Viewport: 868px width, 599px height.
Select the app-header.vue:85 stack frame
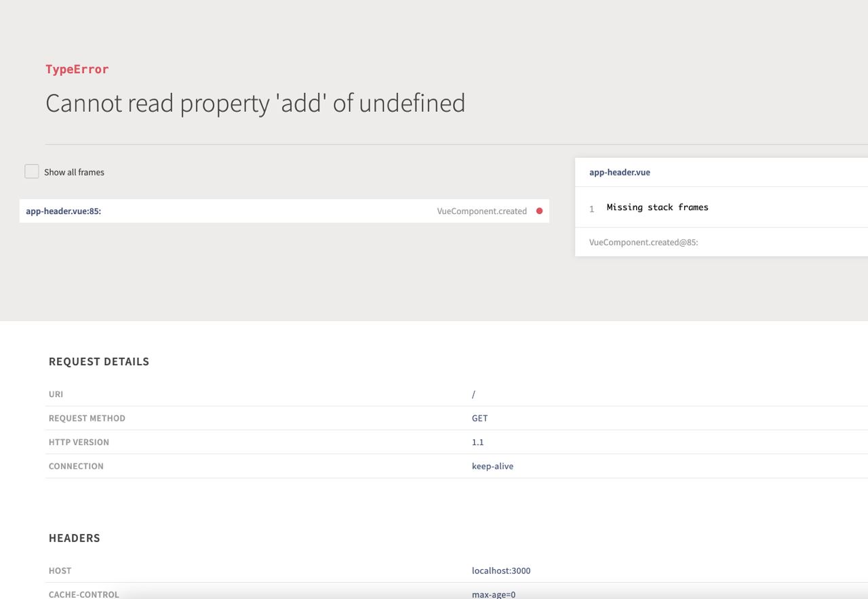[x=284, y=211]
